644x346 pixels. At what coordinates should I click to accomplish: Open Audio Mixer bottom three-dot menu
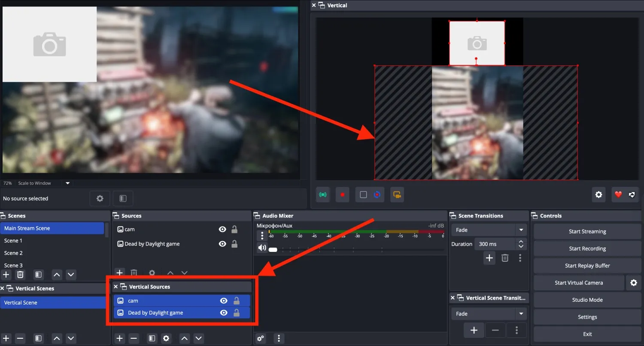(279, 338)
